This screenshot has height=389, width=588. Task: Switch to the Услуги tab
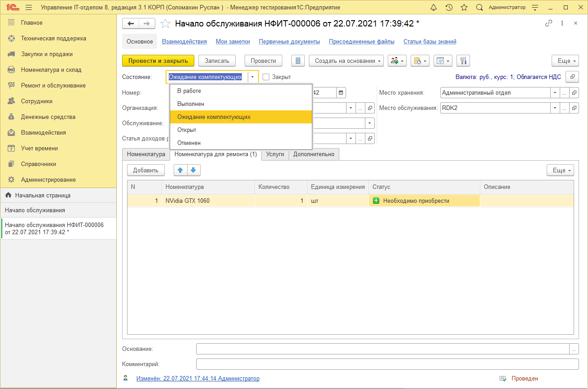[275, 154]
